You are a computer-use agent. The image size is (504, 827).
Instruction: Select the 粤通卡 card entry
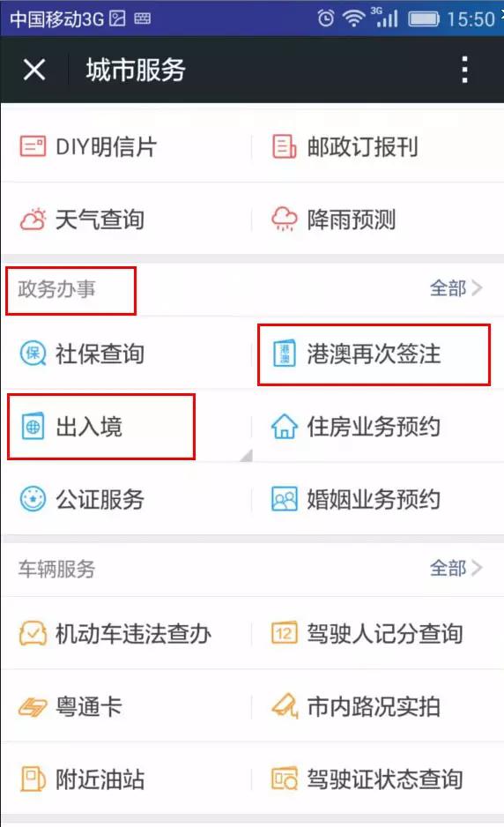coord(70,707)
